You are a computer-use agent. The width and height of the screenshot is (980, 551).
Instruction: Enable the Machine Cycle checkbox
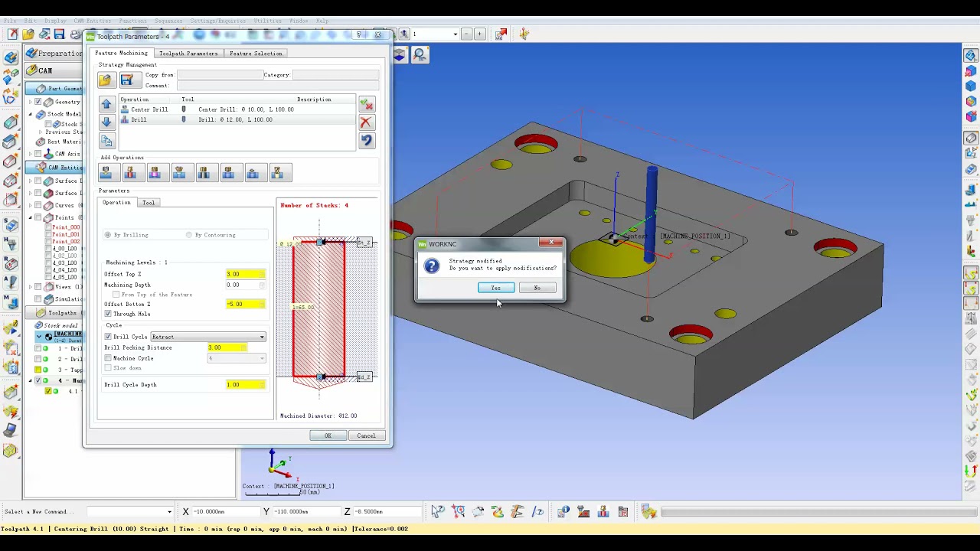108,358
